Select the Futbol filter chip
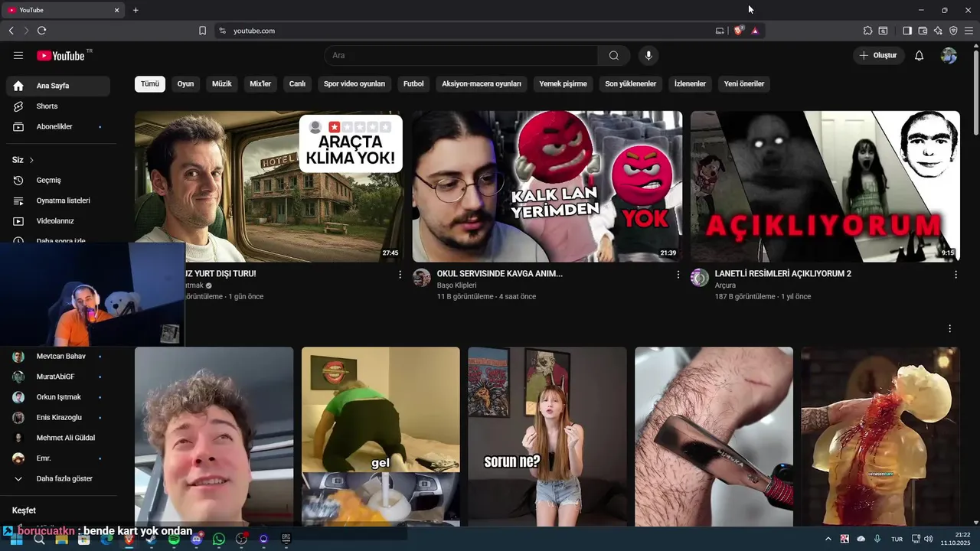The width and height of the screenshot is (980, 551). (x=413, y=83)
